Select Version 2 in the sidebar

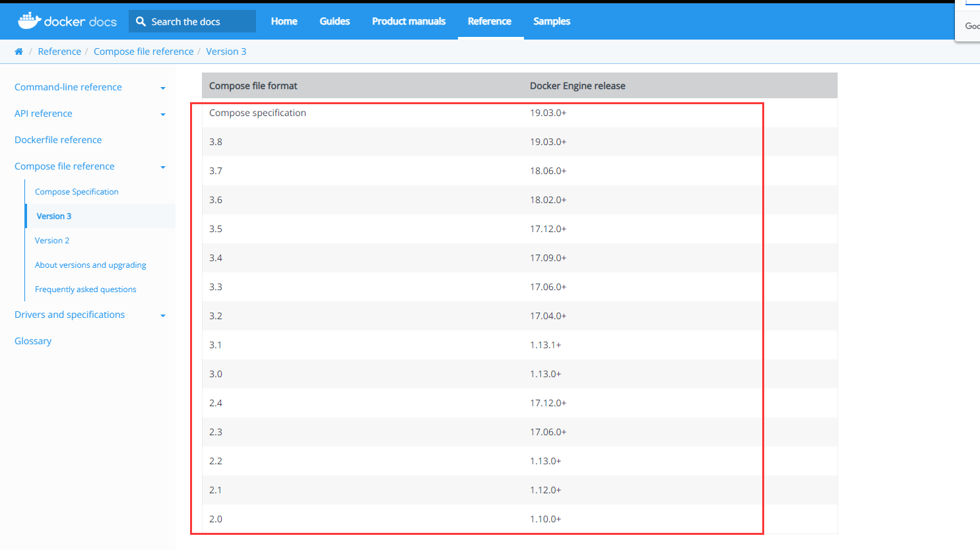click(52, 240)
